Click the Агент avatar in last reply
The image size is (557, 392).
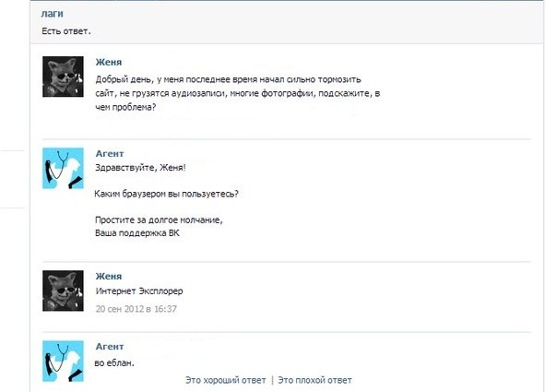(63, 361)
